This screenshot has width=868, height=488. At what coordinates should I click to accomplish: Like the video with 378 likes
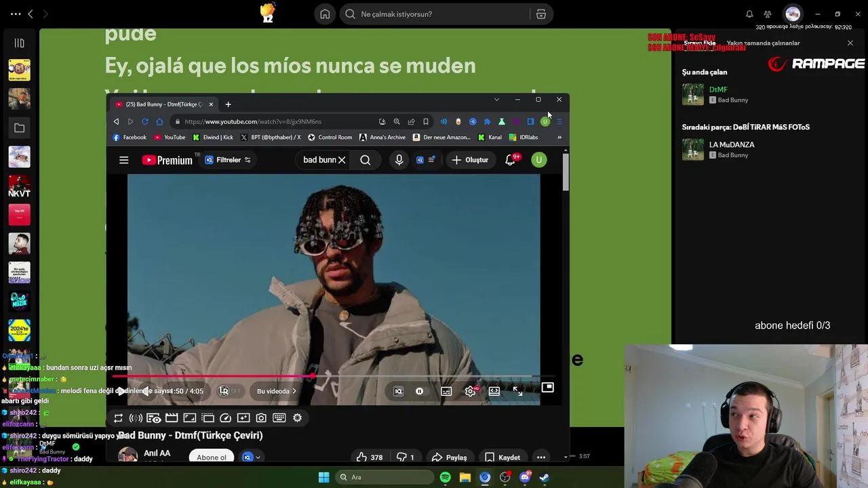coord(370,457)
